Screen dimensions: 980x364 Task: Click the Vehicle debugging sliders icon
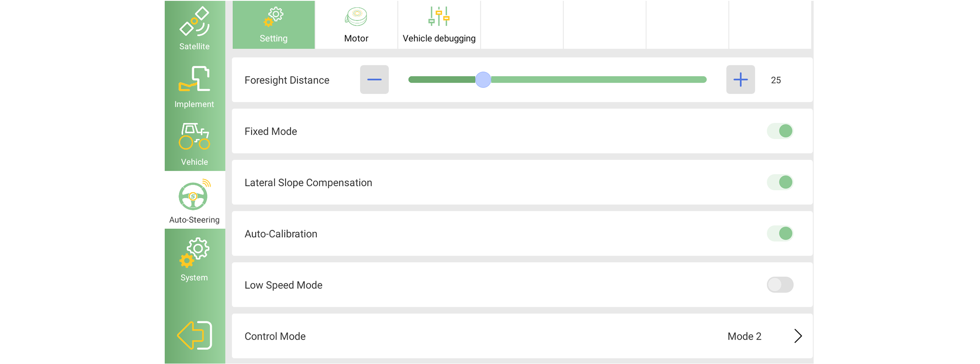439,17
